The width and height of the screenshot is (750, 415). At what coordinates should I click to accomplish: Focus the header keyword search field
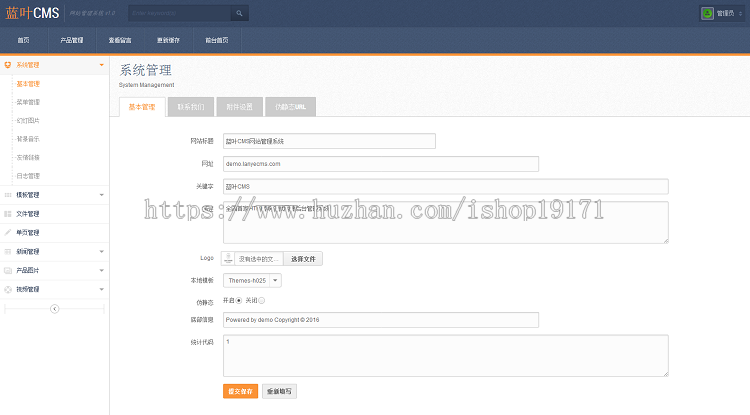(180, 13)
